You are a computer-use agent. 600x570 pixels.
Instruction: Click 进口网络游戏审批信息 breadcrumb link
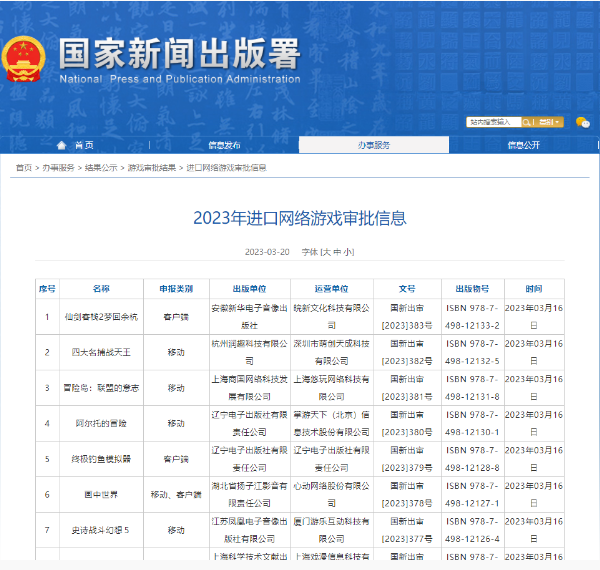(226, 168)
